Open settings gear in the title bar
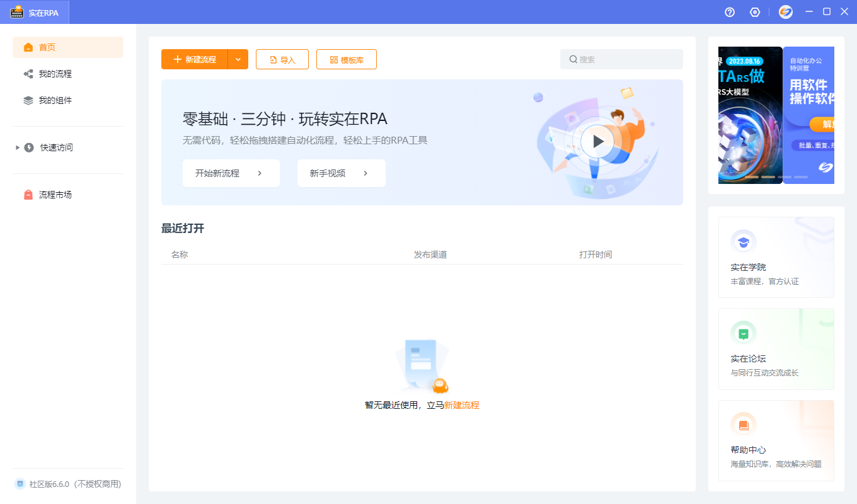857x504 pixels. [x=755, y=12]
